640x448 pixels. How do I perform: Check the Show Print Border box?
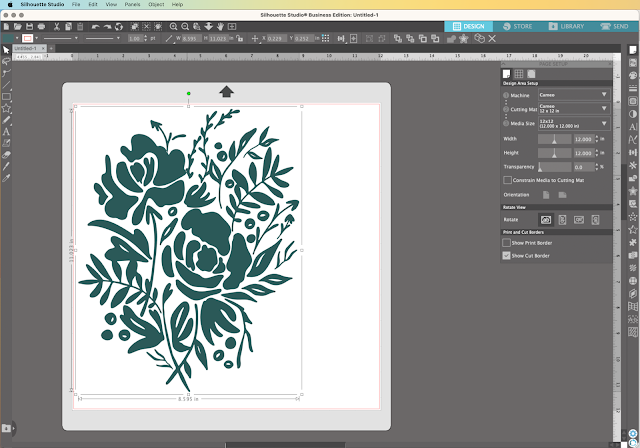click(x=507, y=242)
